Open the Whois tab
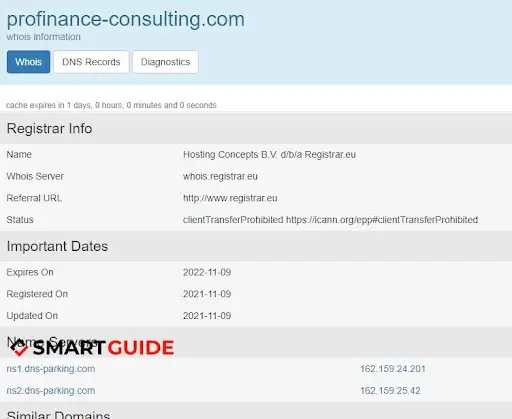The width and height of the screenshot is (512, 419). (28, 62)
